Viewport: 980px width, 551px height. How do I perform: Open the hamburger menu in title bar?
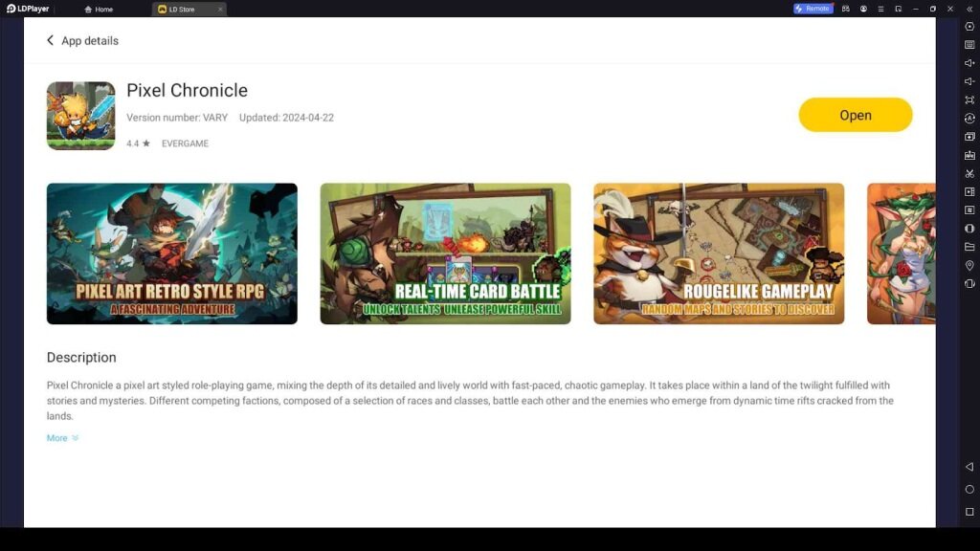coord(880,9)
